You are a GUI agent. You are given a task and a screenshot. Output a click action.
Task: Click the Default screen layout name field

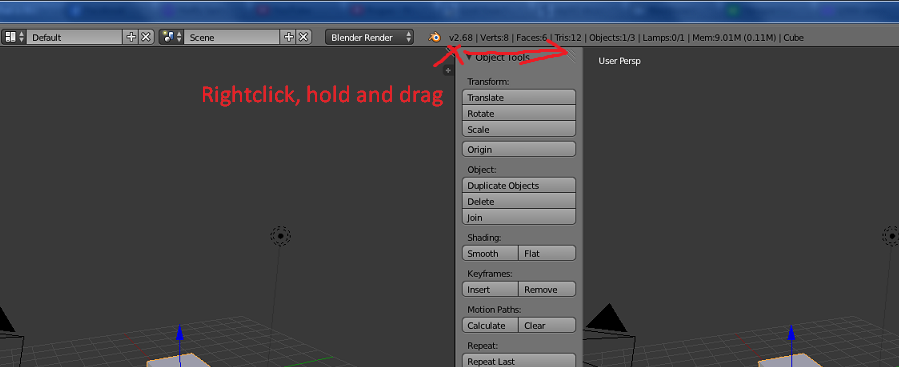point(75,37)
